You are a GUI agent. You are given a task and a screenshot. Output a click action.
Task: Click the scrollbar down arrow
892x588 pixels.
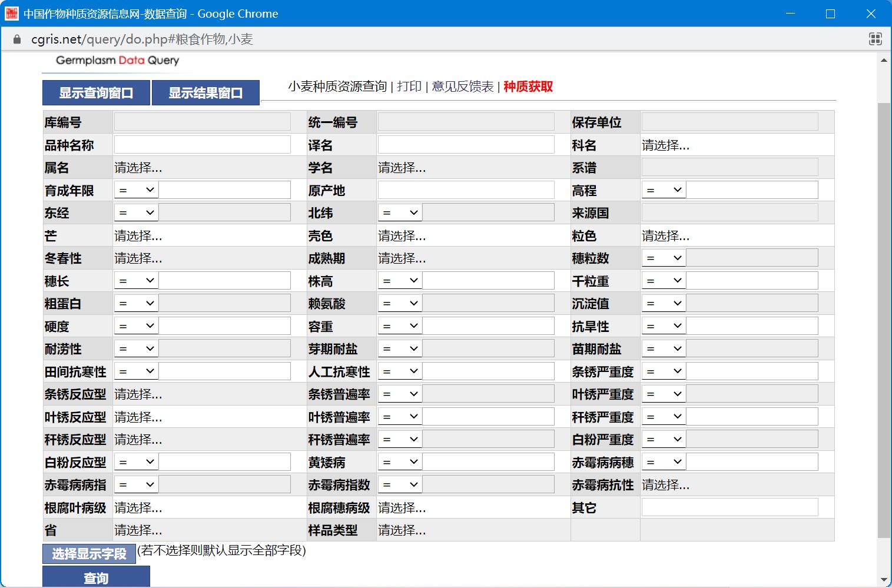(884, 580)
